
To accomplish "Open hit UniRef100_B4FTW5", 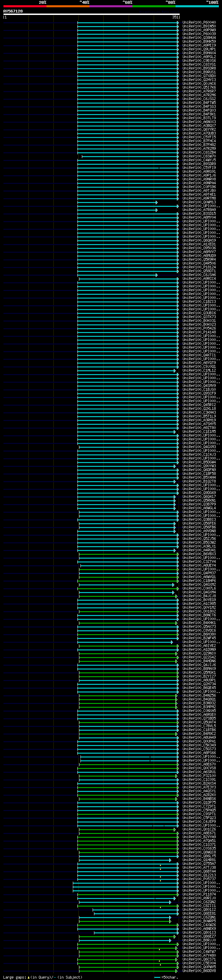I will click(x=199, y=103).
